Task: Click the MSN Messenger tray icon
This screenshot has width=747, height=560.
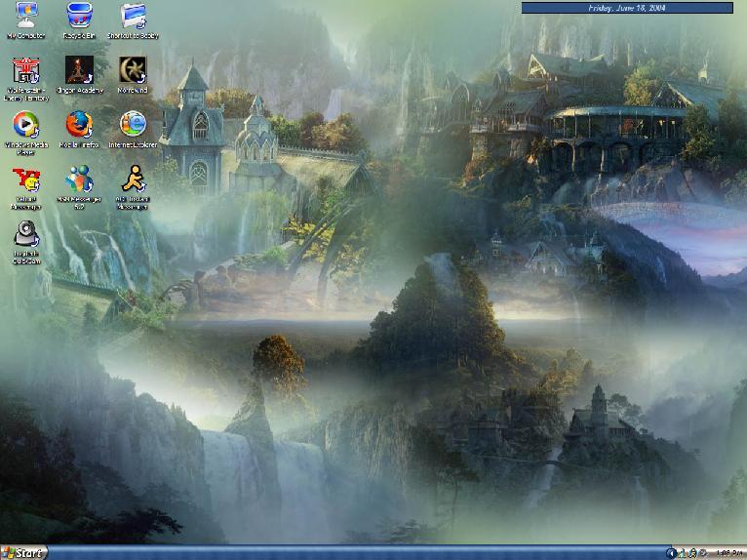Action: click(682, 553)
